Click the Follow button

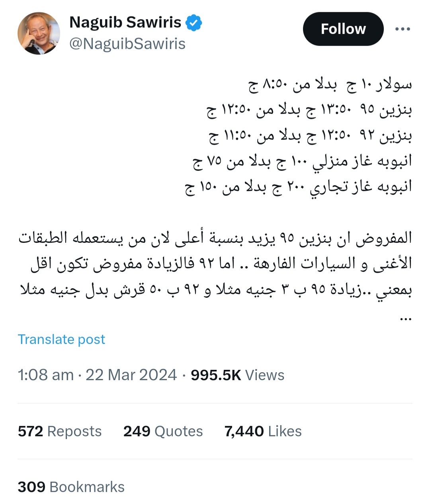tap(343, 29)
